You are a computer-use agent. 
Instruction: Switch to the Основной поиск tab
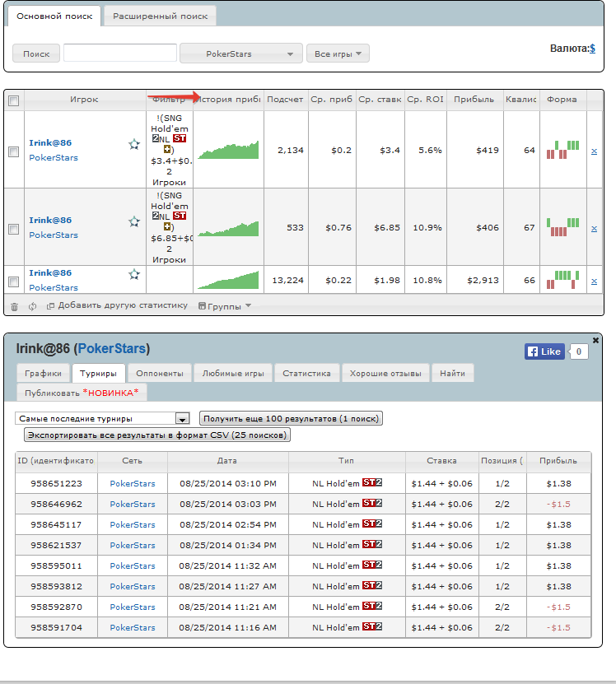point(54,16)
